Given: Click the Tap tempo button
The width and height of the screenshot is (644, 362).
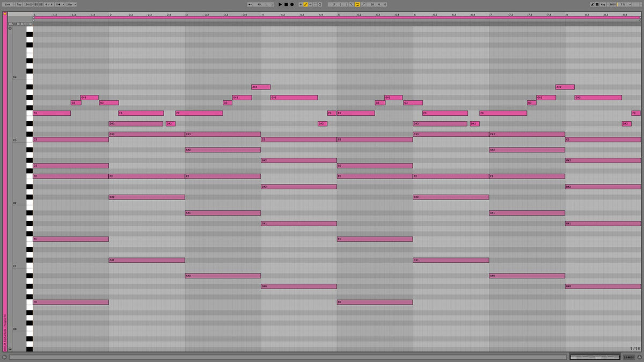Looking at the screenshot, I should (x=20, y=4).
